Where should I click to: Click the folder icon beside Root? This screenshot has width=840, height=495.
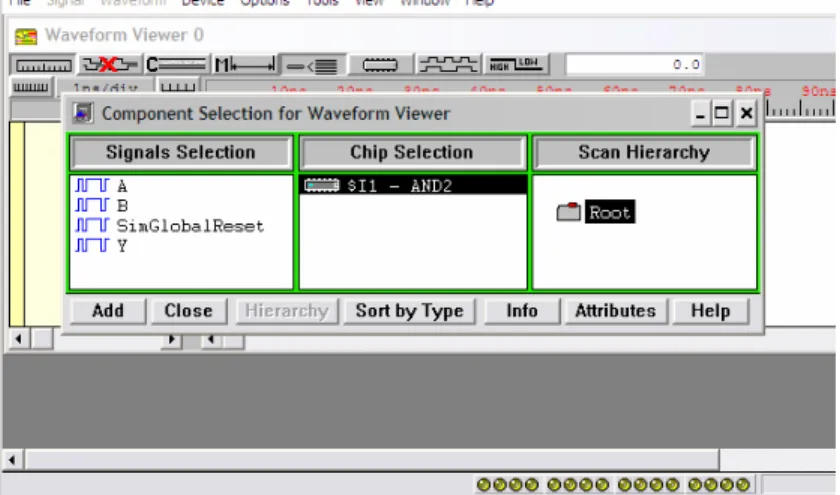pyautogui.click(x=568, y=212)
